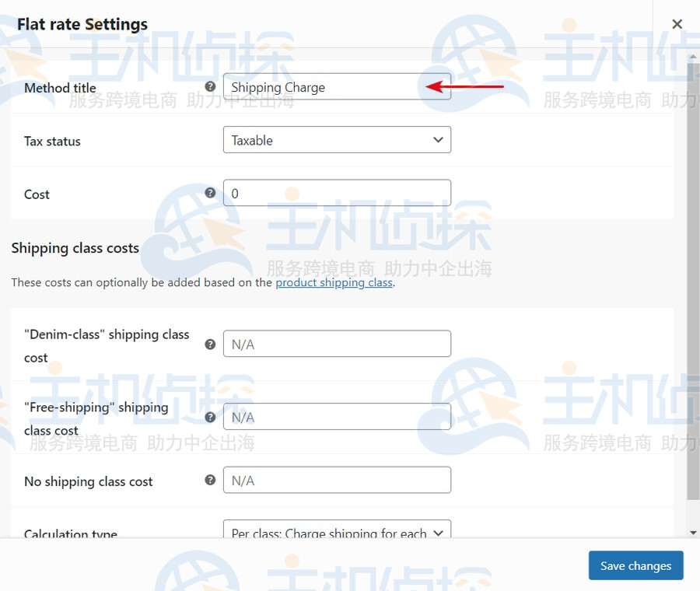Click the Cost help icon
700x591 pixels.
pyautogui.click(x=210, y=193)
